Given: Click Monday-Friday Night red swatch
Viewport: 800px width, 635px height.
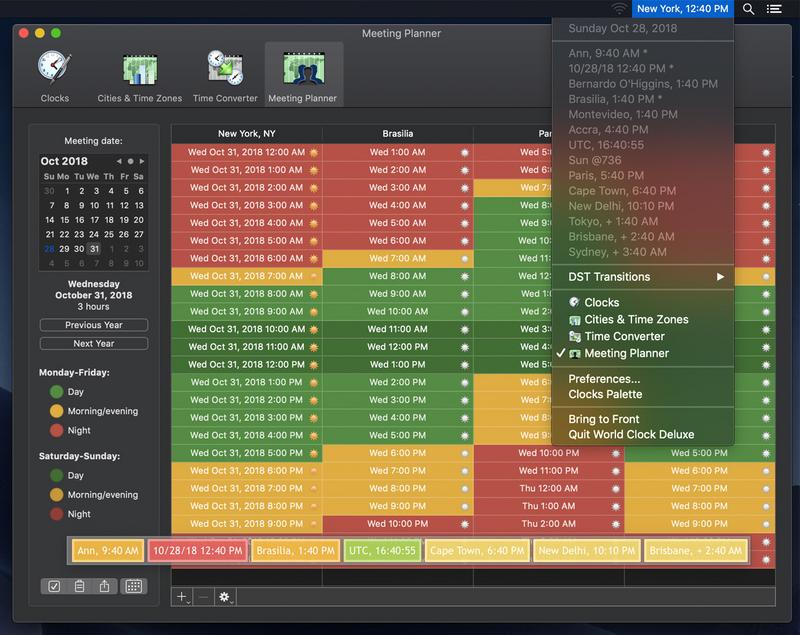Looking at the screenshot, I should [x=57, y=430].
